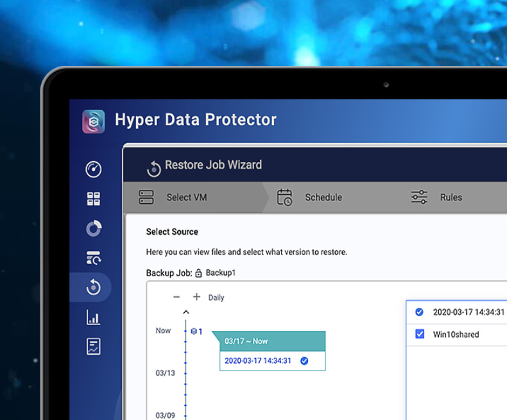This screenshot has height=420, width=507.
Task: Toggle the 2020-03-17 14:34:31 version radio button
Action: (x=419, y=312)
